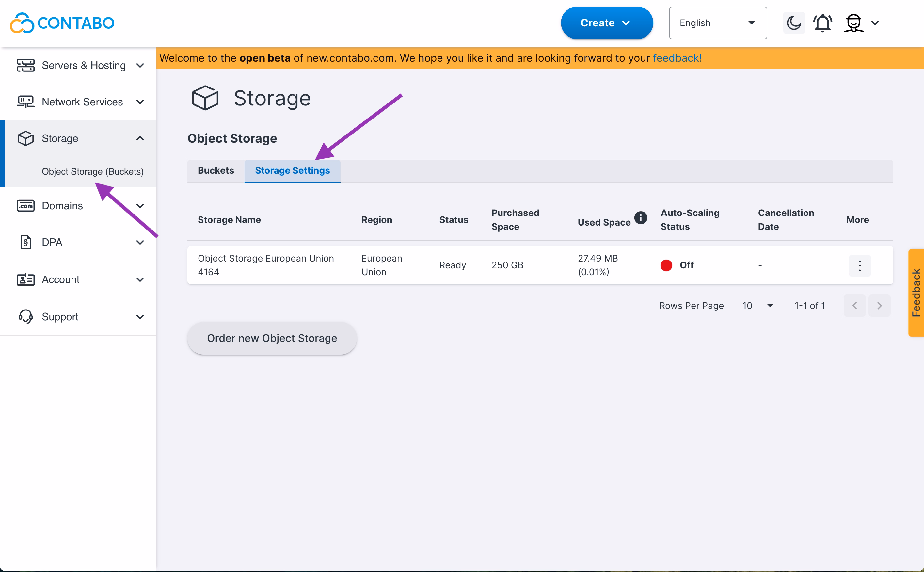
Task: Click the Create button
Action: tap(606, 23)
